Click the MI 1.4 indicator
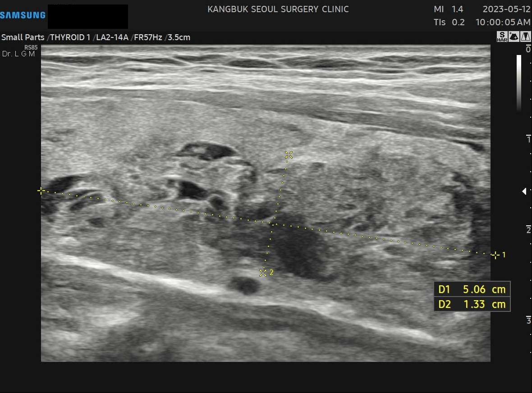Screen dimensions: 532x393 448,9
